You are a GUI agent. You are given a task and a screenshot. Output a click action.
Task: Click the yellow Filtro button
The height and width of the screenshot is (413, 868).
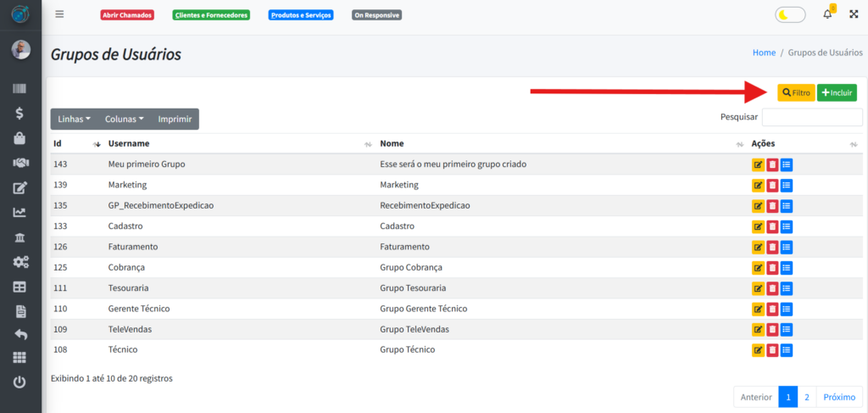tap(796, 92)
